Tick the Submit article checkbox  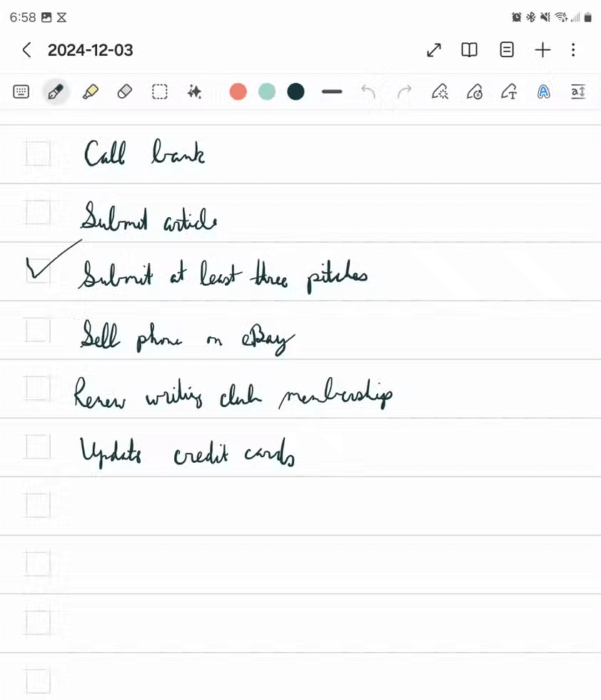[38, 213]
